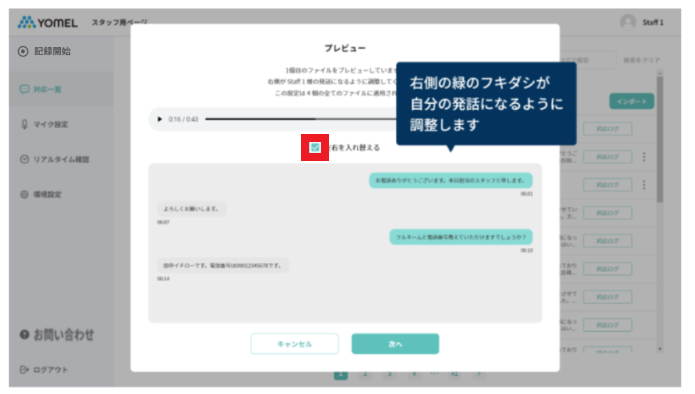Click the question icon beside お問い合わせ
The width and height of the screenshot is (695, 394).
tap(24, 335)
